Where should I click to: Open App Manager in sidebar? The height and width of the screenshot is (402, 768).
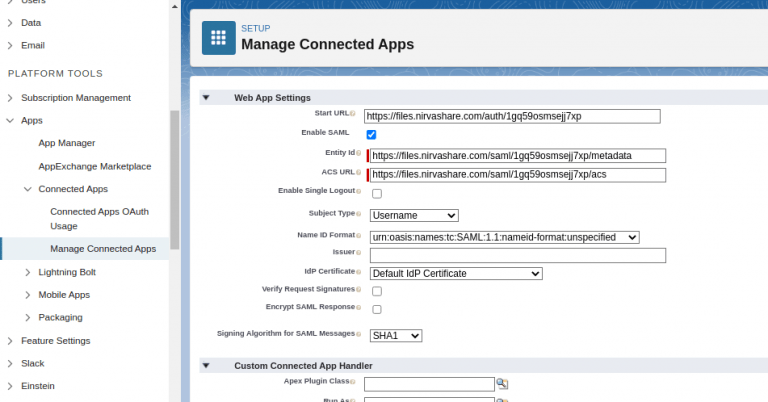[x=67, y=143]
